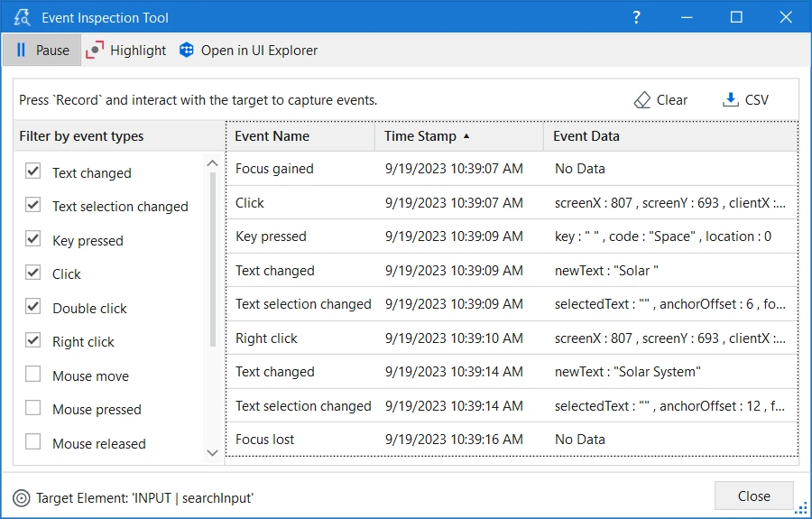
Task: Click the Clear eraser icon
Action: coord(642,100)
